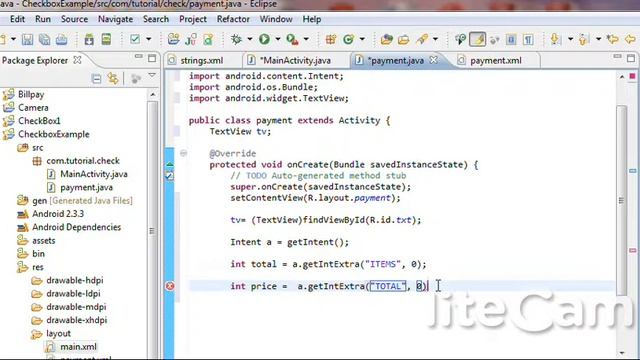The image size is (640, 360).
Task: Click the New Android XML file icon
Action: click(x=208, y=39)
